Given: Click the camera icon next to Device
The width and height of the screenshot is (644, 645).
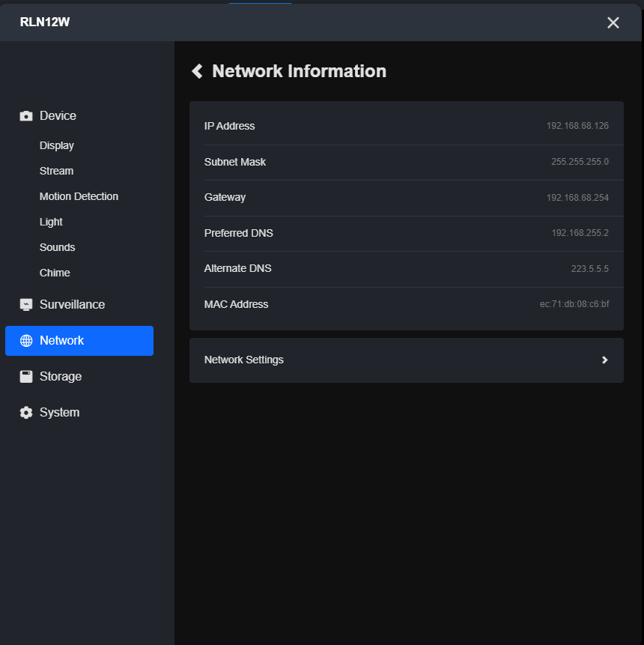Looking at the screenshot, I should (26, 116).
